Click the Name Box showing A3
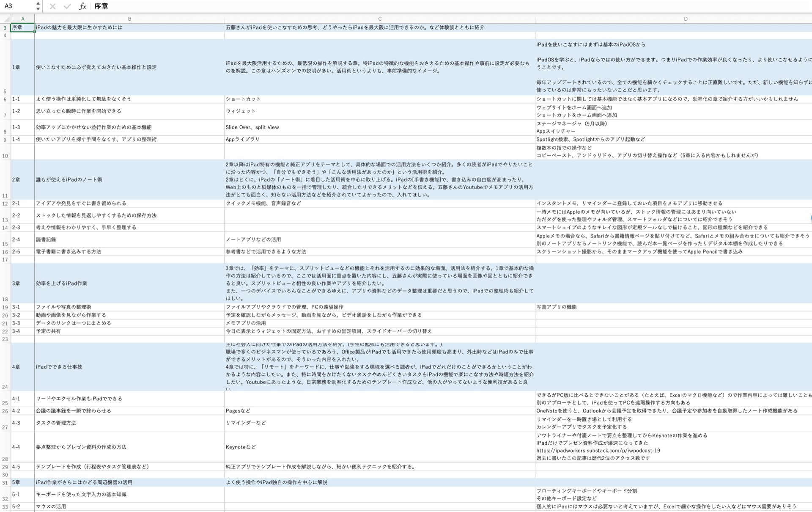Screen dimensions: 812x512 coord(18,6)
